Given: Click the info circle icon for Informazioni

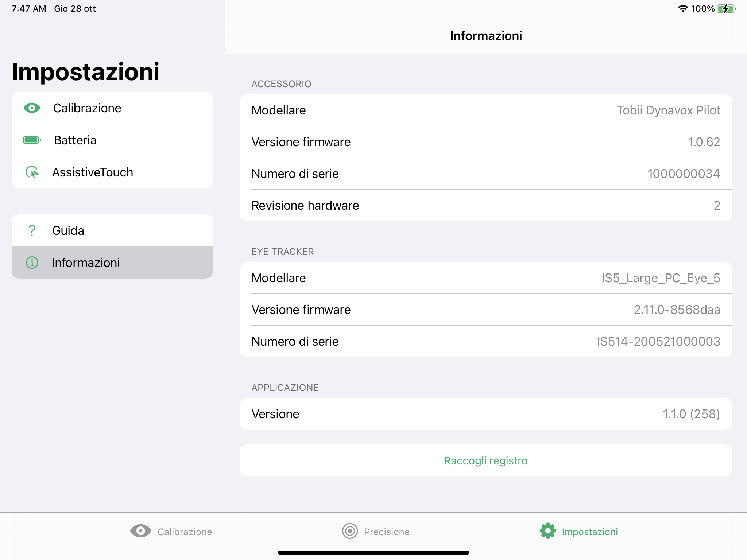Looking at the screenshot, I should [x=32, y=262].
